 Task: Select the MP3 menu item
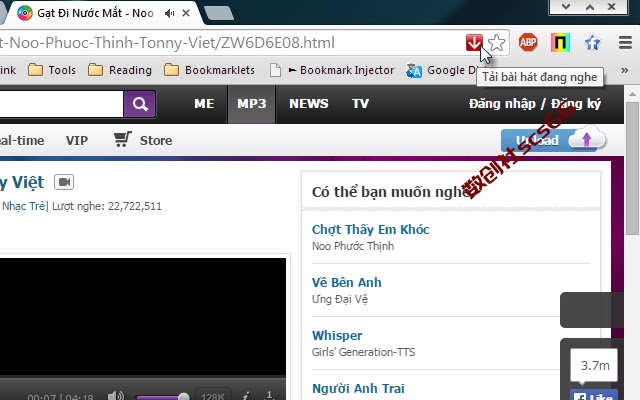(x=251, y=104)
